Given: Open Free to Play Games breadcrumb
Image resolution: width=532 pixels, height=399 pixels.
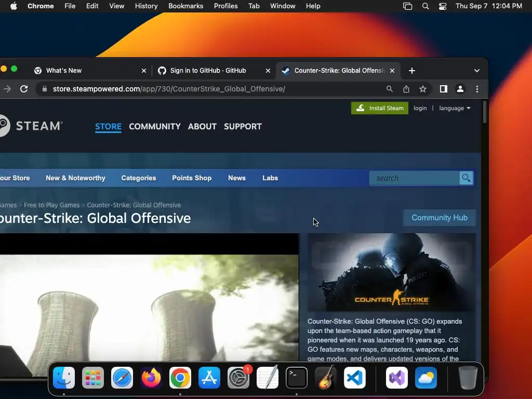Looking at the screenshot, I should coord(51,205).
